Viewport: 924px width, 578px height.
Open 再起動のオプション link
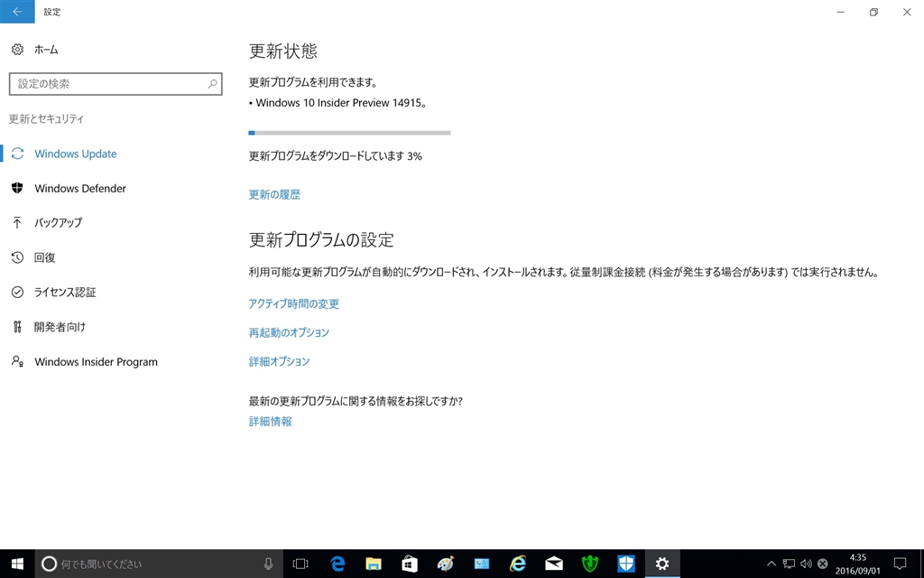point(289,332)
